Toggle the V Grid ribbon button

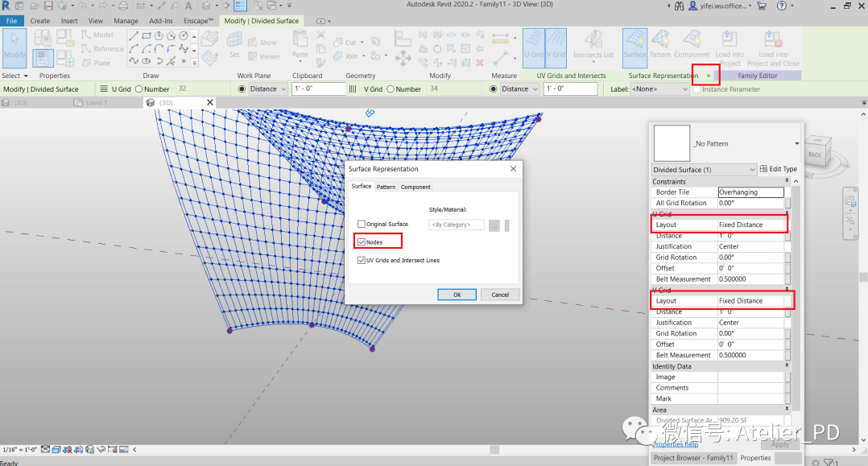[556, 45]
